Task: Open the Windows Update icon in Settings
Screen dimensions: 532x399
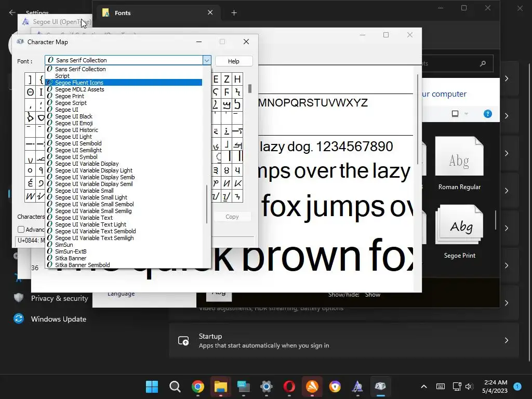Action: coord(19,318)
